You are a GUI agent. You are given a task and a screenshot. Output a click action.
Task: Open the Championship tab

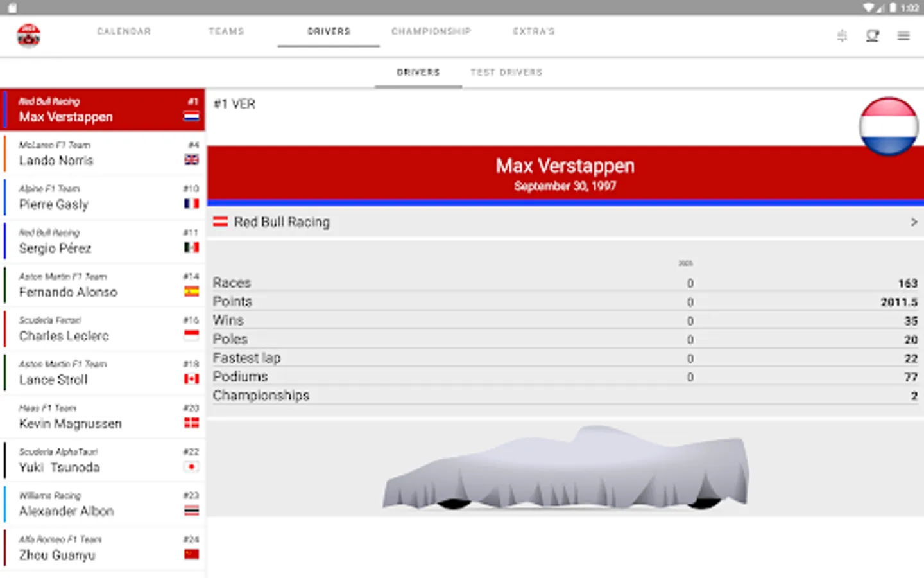[431, 31]
